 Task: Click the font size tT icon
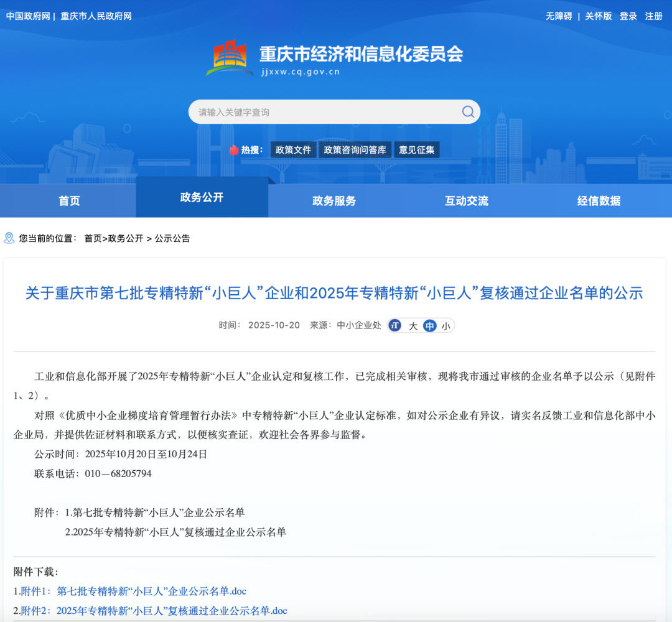click(395, 325)
